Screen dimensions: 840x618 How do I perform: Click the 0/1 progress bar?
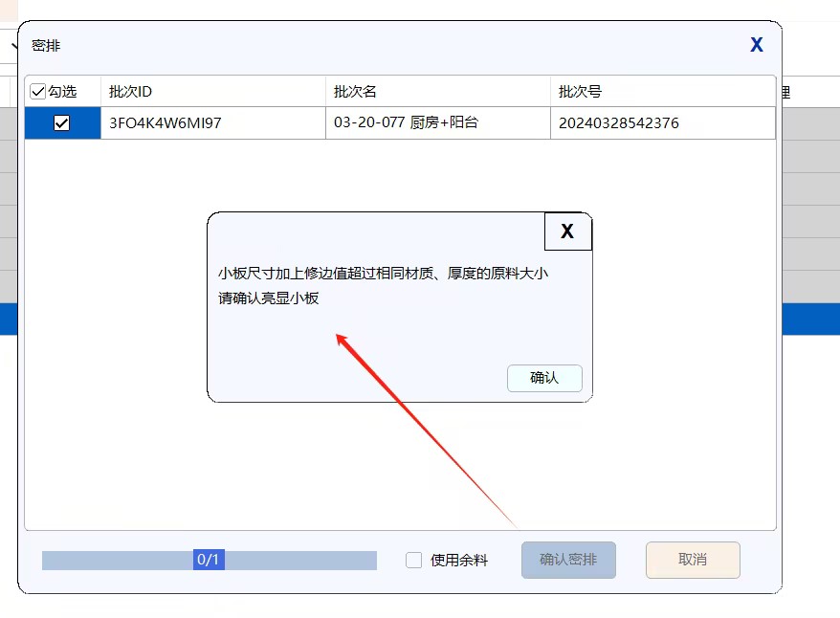click(209, 560)
